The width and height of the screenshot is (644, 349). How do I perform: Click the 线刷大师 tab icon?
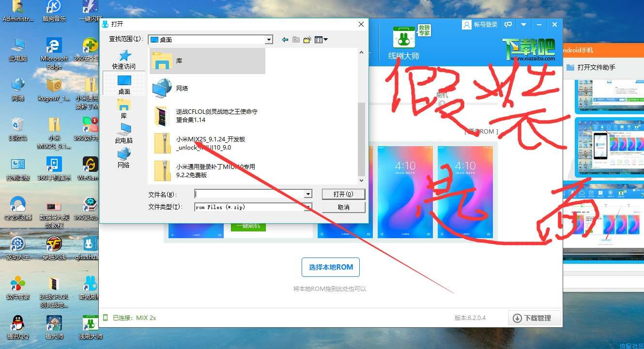coord(404,43)
